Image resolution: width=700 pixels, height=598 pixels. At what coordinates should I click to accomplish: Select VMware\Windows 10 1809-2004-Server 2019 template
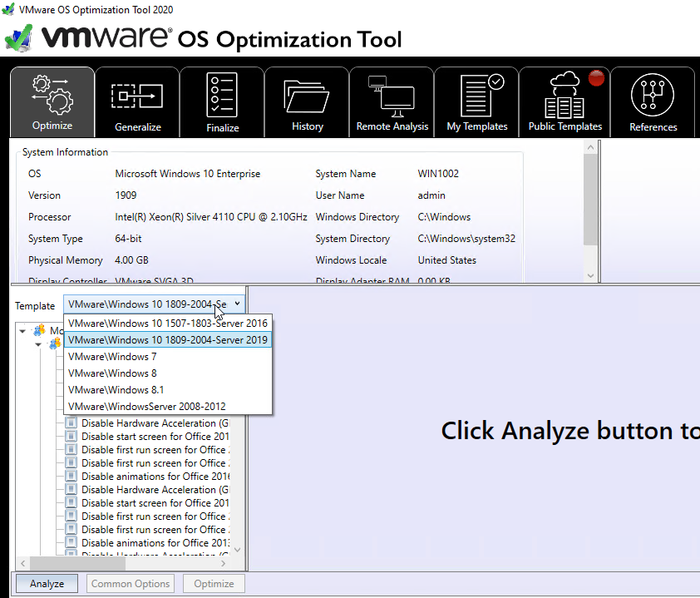pyautogui.click(x=168, y=340)
